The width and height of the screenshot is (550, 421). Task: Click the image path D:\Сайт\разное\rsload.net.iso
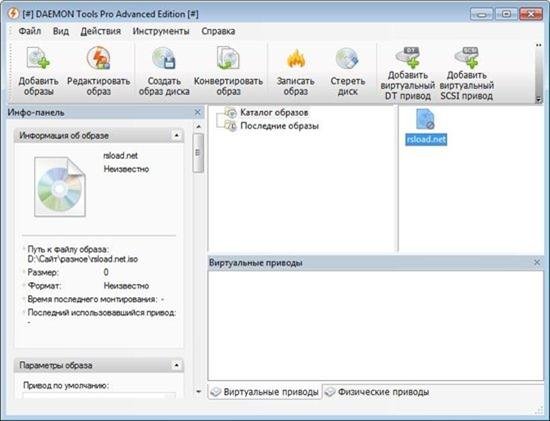point(83,259)
